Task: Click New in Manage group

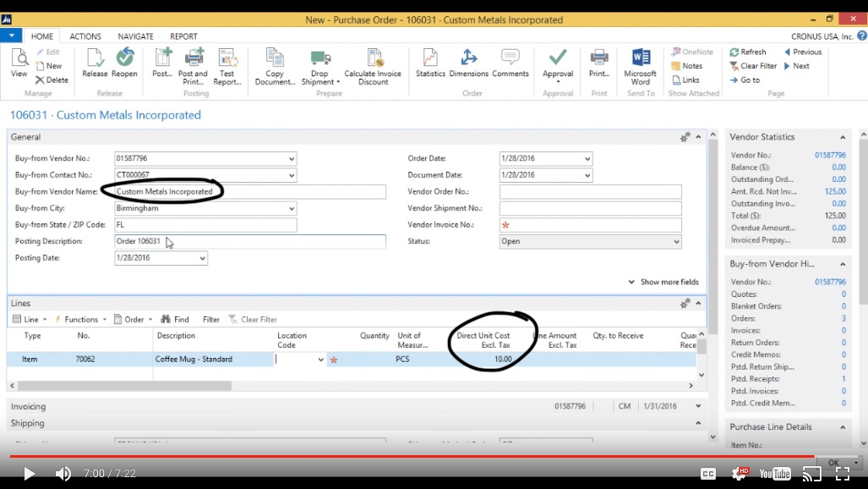Action: tap(49, 65)
